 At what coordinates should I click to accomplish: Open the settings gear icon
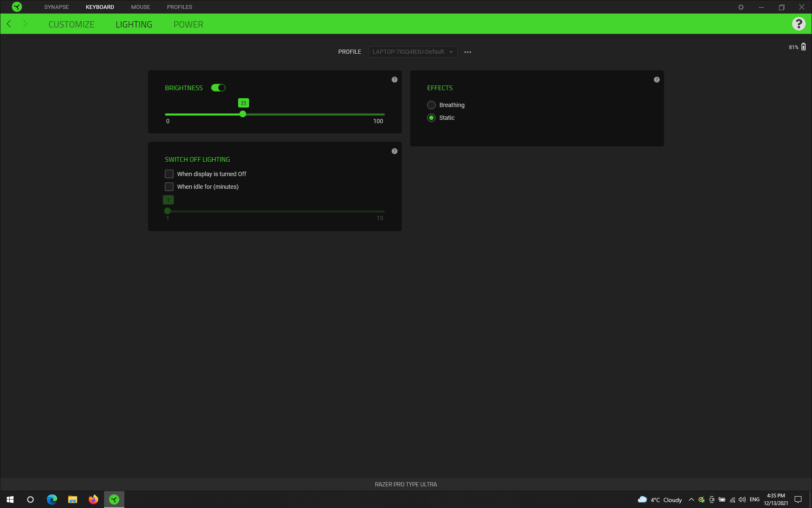click(x=741, y=7)
